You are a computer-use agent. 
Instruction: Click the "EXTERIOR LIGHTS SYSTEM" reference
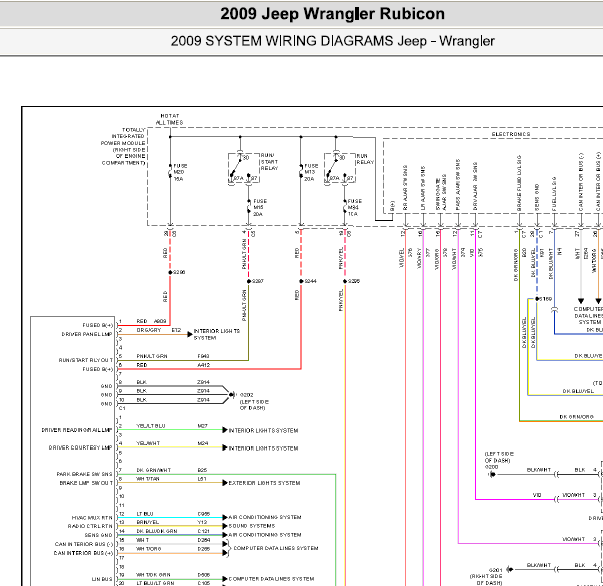point(264,483)
